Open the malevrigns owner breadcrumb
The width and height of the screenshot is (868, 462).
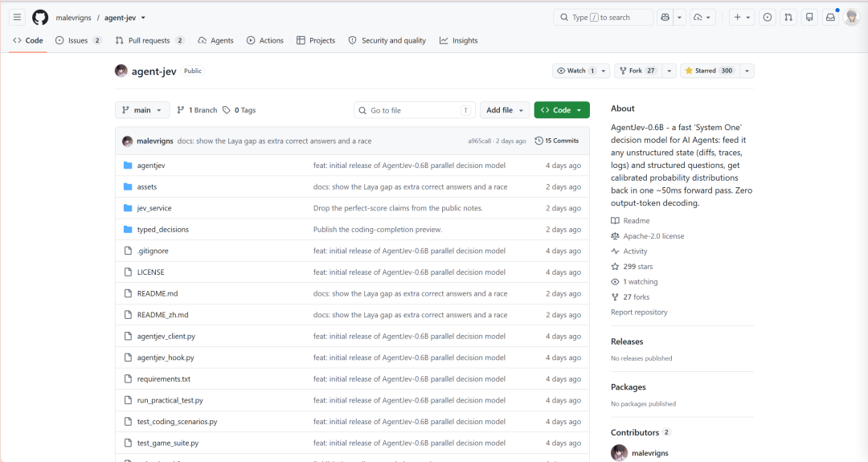tap(73, 18)
